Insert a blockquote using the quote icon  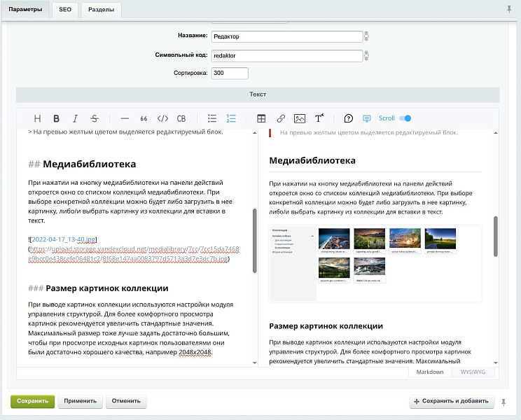(144, 119)
